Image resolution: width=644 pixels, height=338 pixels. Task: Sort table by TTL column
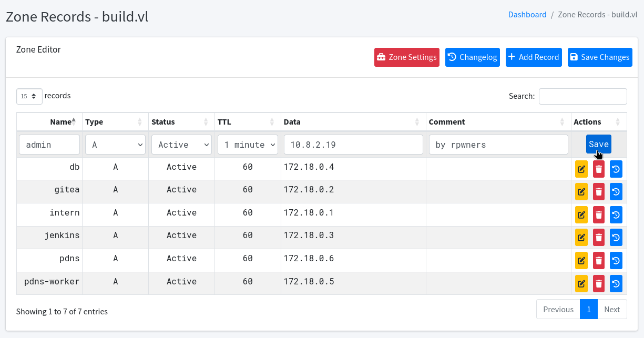click(248, 122)
